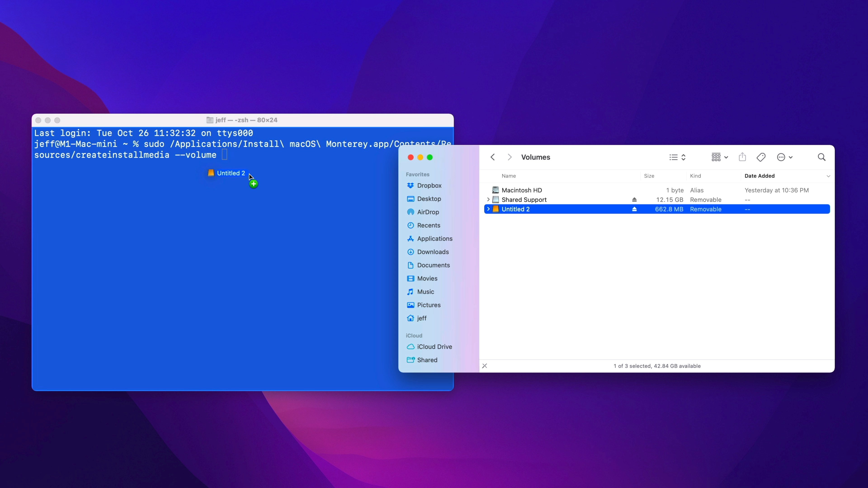
Task: Click the Favorites sidebar heading
Action: 417,174
